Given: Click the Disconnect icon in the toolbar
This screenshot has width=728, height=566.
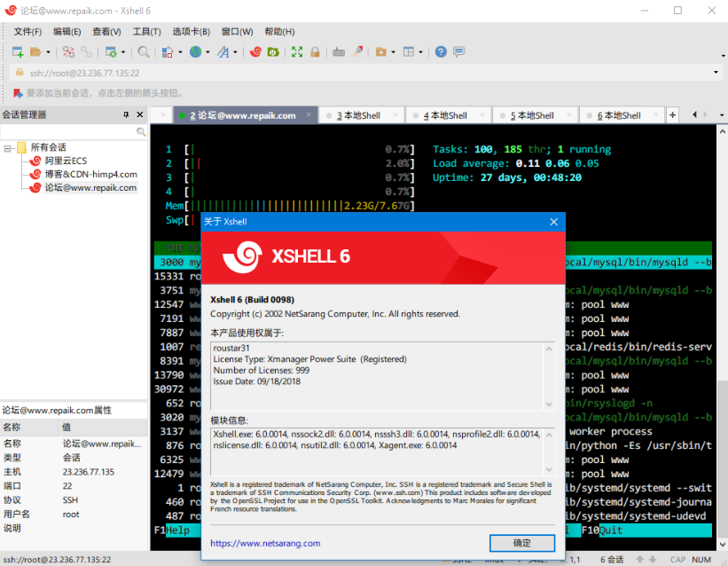Looking at the screenshot, I should pyautogui.click(x=68, y=52).
